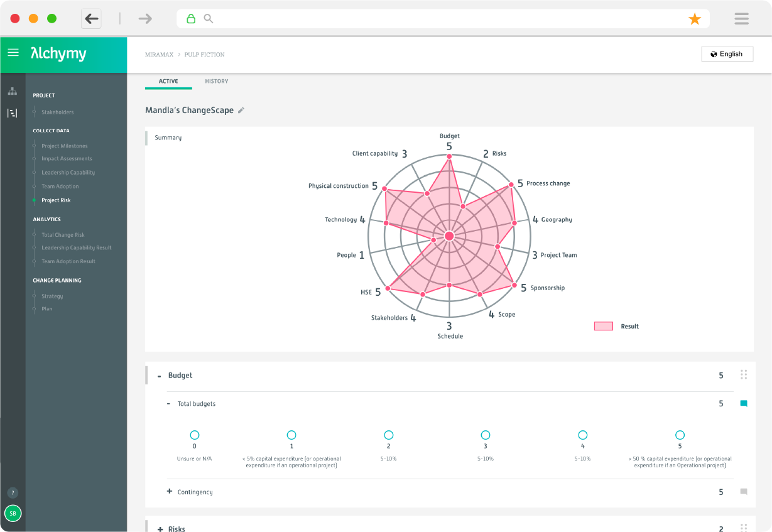Expand the Risks section
This screenshot has height=532, width=772.
point(160,529)
